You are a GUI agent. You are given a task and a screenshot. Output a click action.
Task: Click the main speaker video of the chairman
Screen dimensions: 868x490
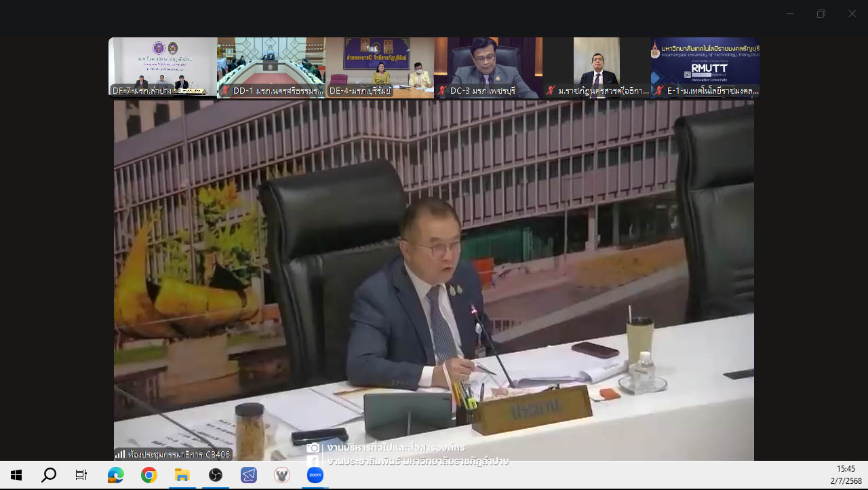point(434,281)
